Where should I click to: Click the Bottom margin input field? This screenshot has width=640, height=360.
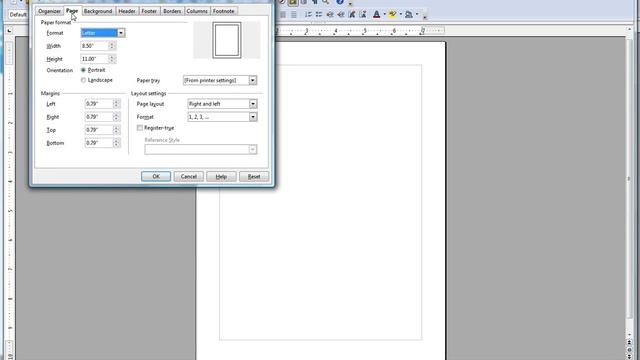coord(98,143)
